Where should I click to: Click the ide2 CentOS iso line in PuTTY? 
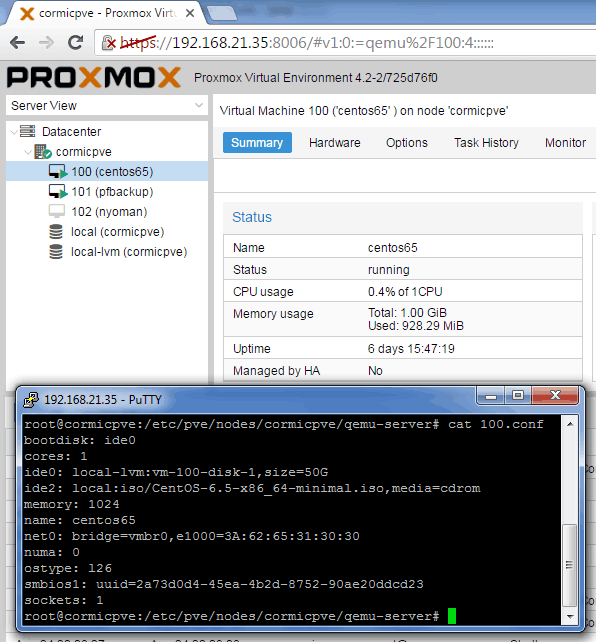(252, 488)
